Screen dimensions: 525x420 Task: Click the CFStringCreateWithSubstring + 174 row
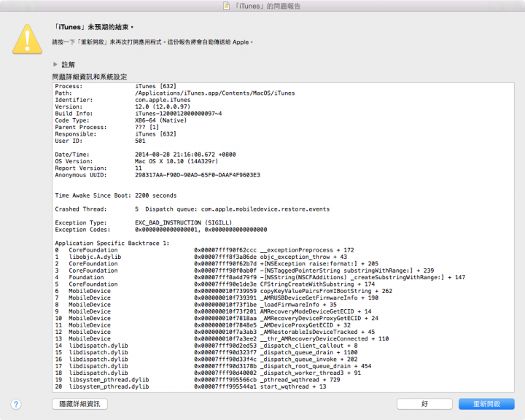pyautogui.click(x=215, y=284)
